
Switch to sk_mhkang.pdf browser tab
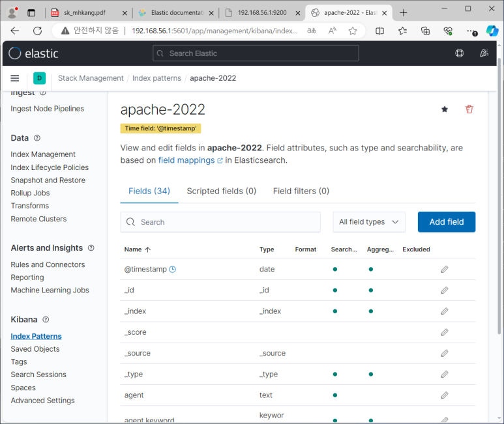[85, 13]
